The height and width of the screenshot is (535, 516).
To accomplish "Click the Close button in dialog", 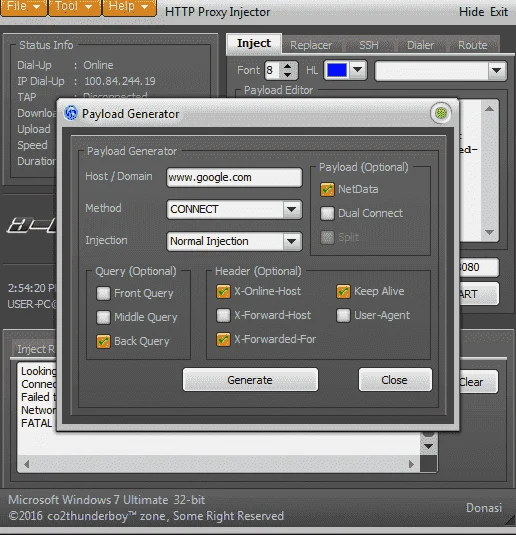I will [x=395, y=380].
